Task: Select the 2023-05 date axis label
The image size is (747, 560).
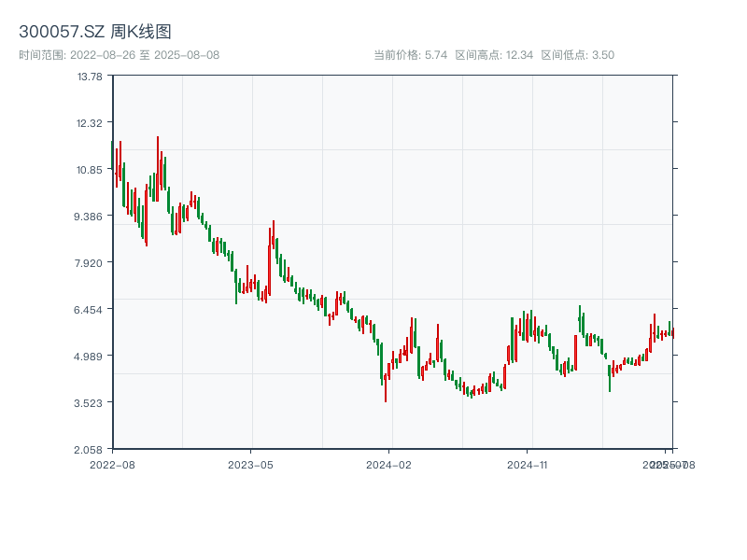Action: pyautogui.click(x=250, y=464)
